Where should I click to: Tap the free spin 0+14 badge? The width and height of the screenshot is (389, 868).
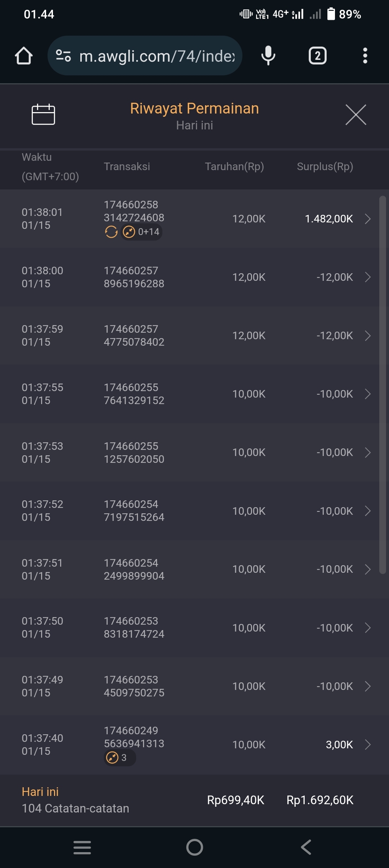(x=142, y=232)
